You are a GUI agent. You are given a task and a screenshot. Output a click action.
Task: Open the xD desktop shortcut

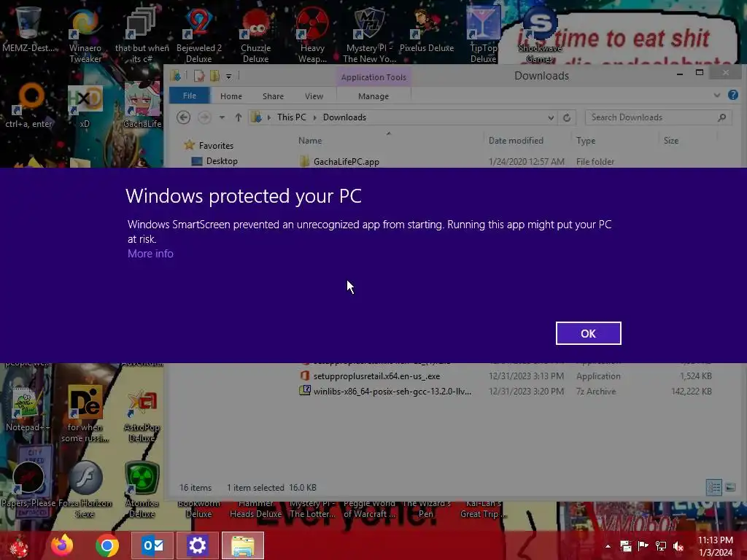(x=85, y=106)
